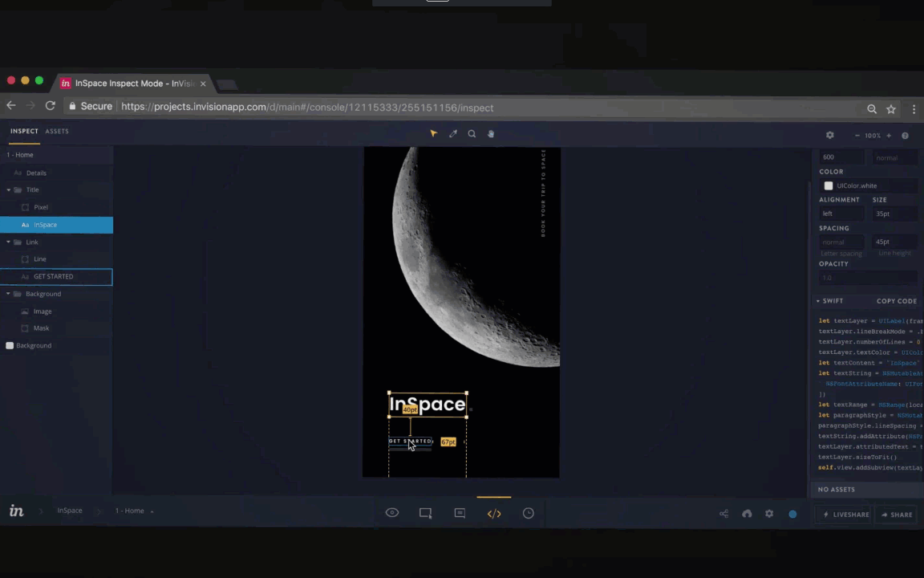924x578 pixels.
Task: Collapse the Link layer group
Action: pyautogui.click(x=8, y=242)
